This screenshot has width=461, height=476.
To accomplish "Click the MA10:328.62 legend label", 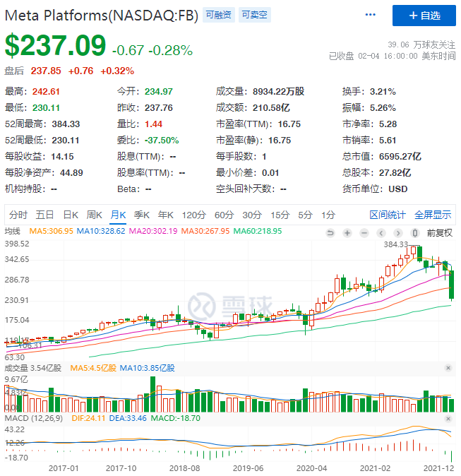I will pos(101,231).
